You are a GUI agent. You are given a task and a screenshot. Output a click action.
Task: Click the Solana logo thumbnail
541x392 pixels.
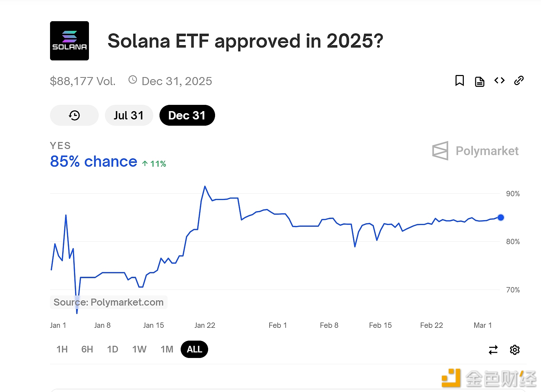69,41
